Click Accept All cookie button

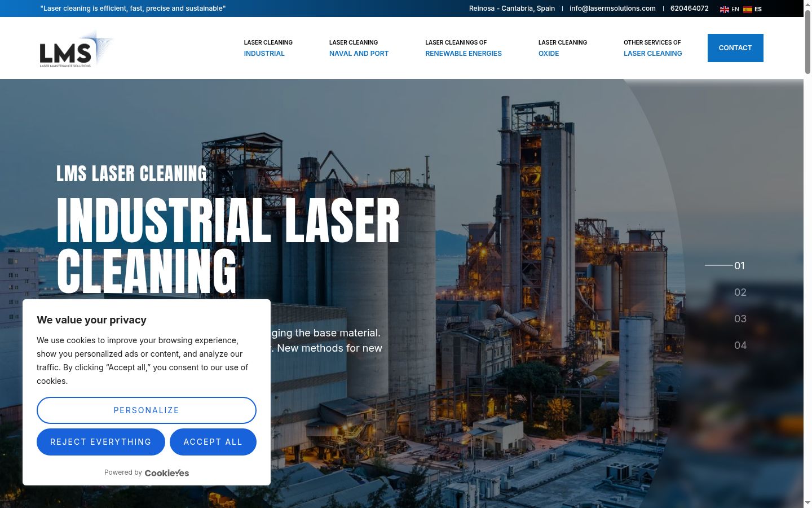coord(213,442)
